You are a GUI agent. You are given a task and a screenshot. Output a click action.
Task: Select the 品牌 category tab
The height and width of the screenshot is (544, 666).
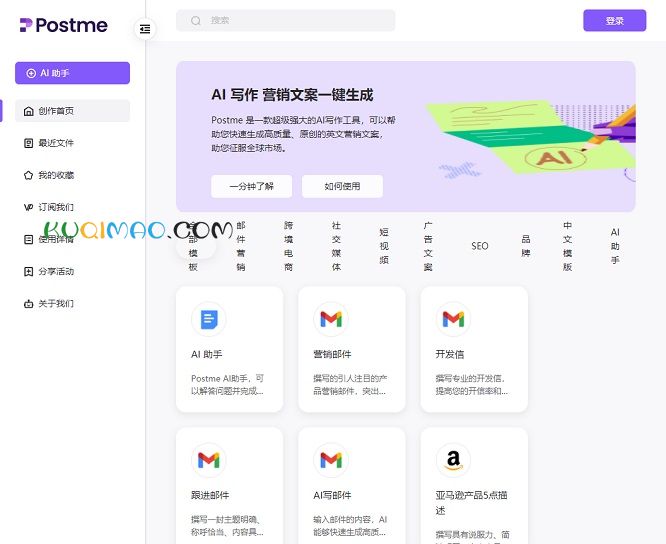click(526, 246)
